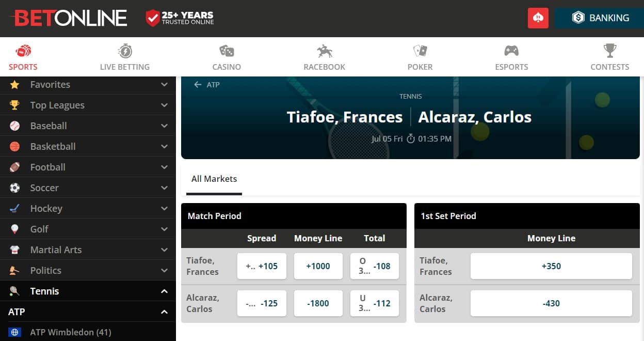Select the All Markets tab
644x341 pixels.
[214, 179]
